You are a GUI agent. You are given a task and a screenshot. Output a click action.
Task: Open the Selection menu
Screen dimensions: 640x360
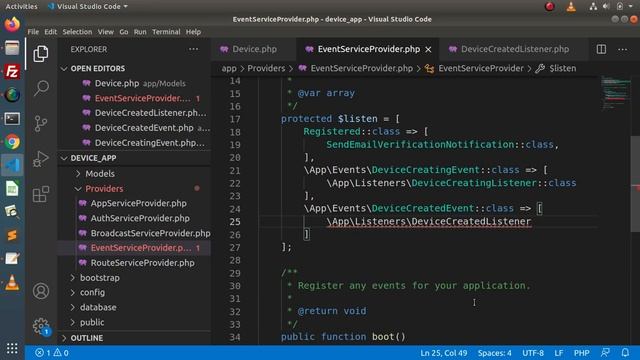(x=77, y=32)
